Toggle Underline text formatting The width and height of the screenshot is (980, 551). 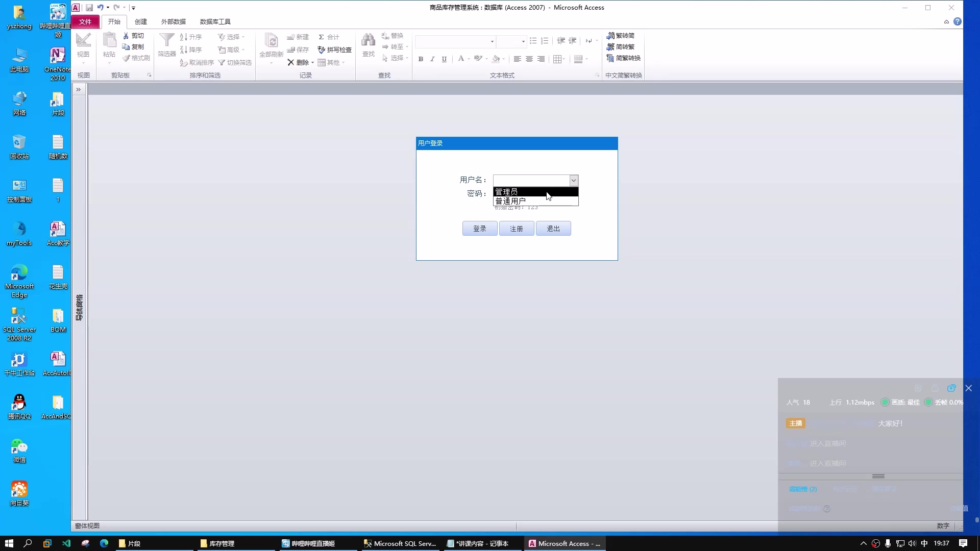pos(444,59)
